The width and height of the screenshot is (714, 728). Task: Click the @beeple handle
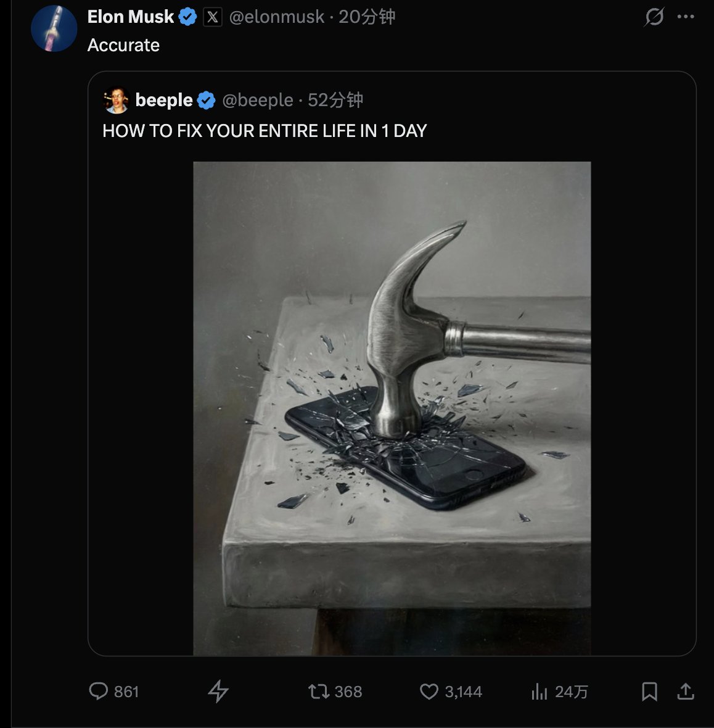pyautogui.click(x=257, y=100)
